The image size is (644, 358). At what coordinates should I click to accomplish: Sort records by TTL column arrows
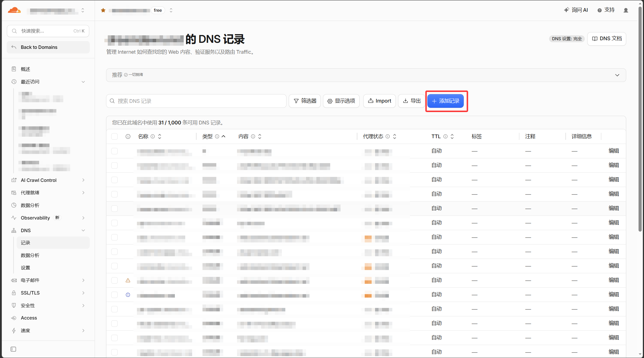452,136
